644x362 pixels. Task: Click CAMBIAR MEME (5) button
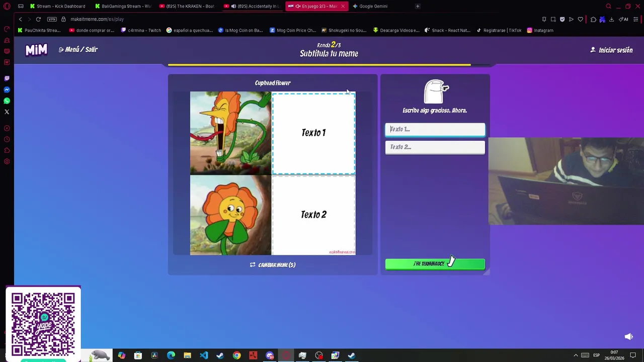(x=273, y=265)
